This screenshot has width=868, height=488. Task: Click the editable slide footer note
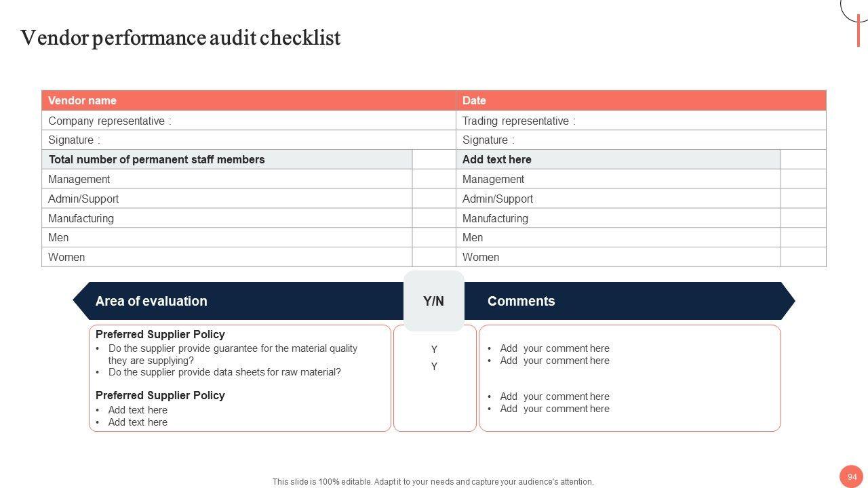pyautogui.click(x=433, y=482)
